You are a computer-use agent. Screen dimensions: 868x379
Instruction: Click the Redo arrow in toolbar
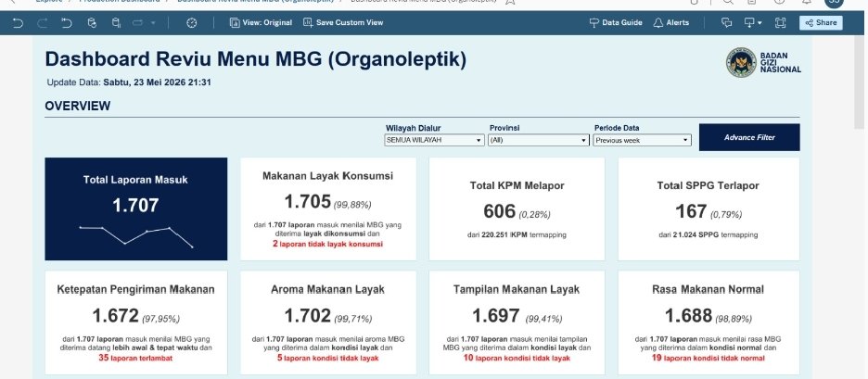42,22
